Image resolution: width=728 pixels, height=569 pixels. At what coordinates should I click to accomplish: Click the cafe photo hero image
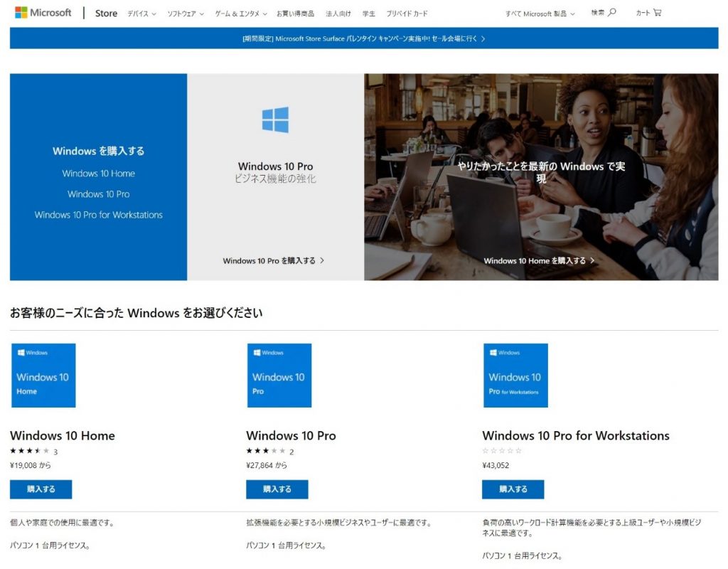point(541,177)
